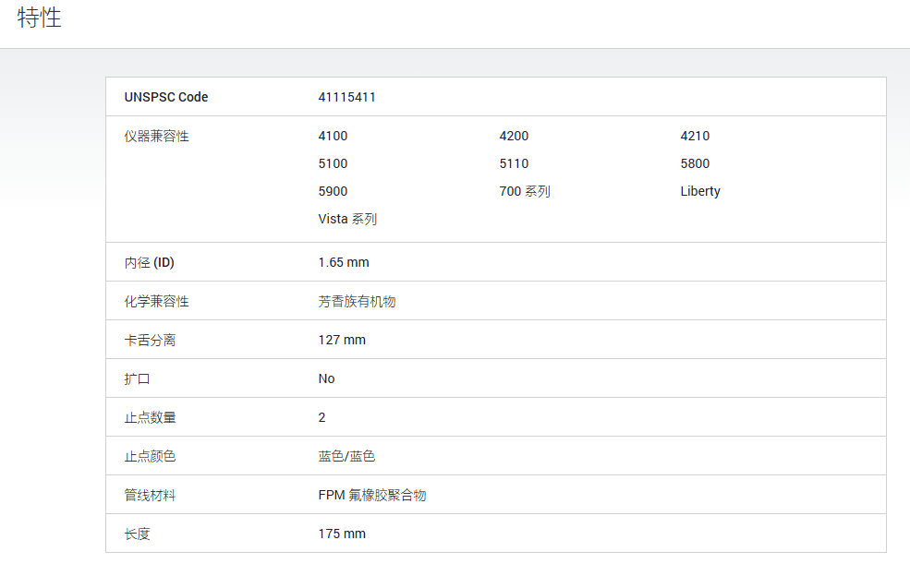Click the 长度 value 175 mm

pyautogui.click(x=342, y=534)
